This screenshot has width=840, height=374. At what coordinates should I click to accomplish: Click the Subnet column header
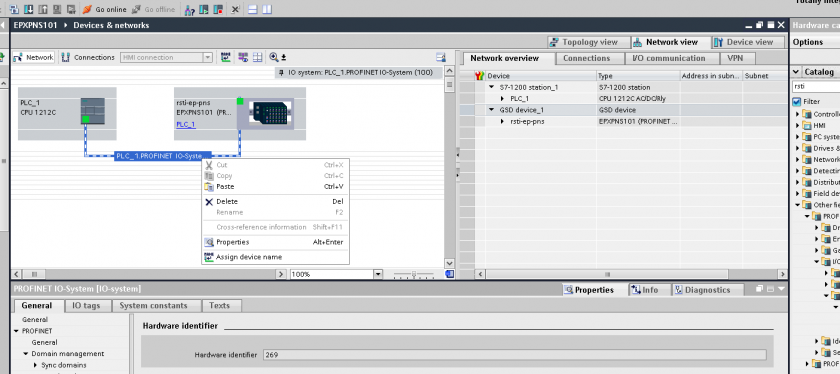pyautogui.click(x=765, y=76)
